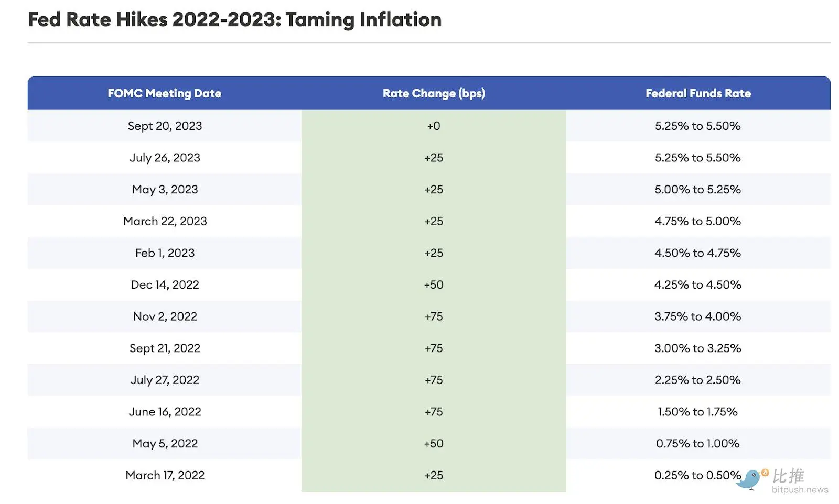Click the bitpush.news watermark text
Image resolution: width=839 pixels, height=504 pixels.
click(x=800, y=490)
